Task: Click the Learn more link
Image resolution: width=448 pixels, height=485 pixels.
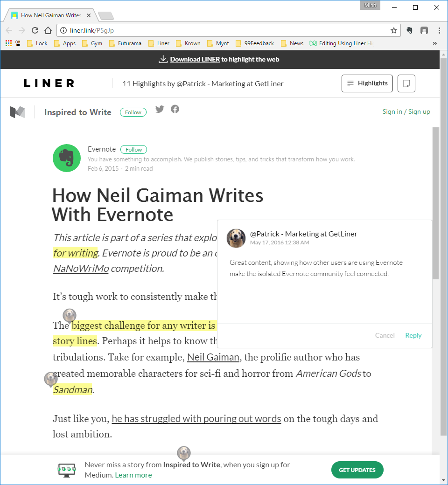Action: 133,475
